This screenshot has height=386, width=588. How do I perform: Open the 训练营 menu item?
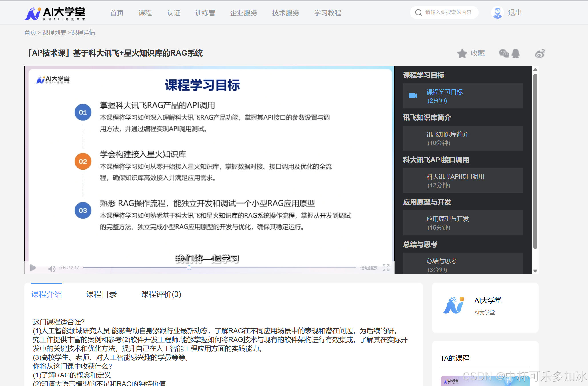205,13
